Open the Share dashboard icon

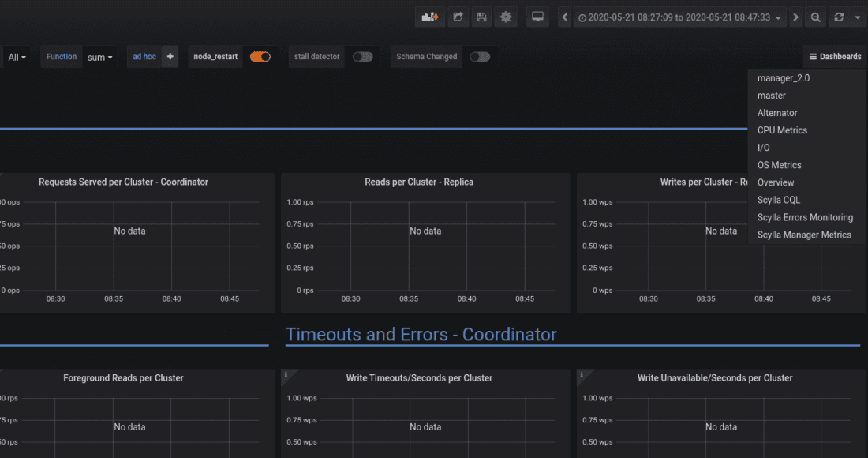click(x=458, y=17)
